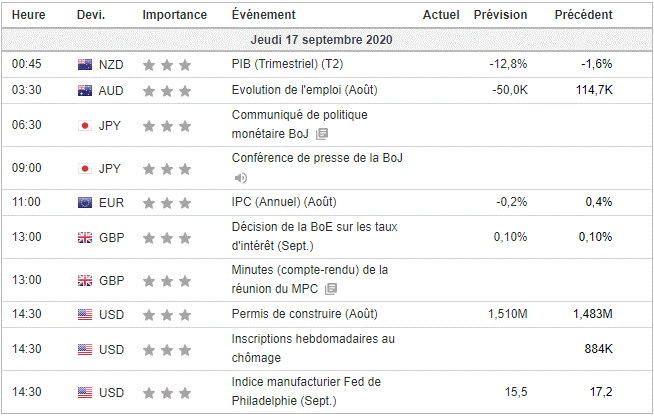Click the UK flag on BoE decision row
Viewport: 654px width, 416px height.
point(85,237)
